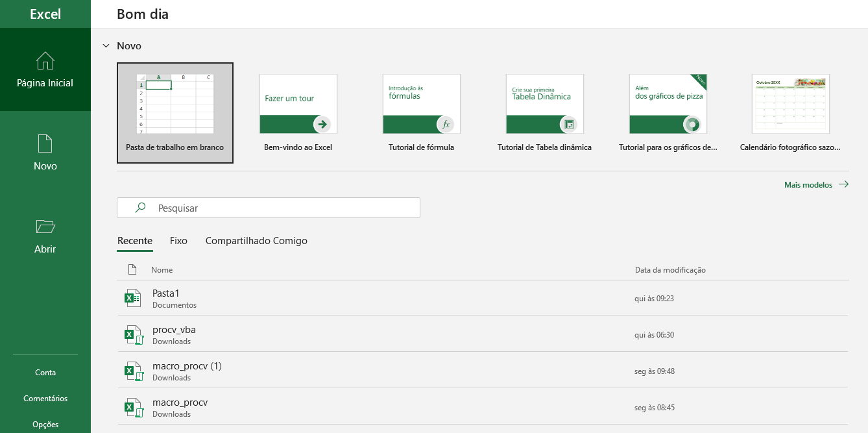Click the 'qui às 09:23' modification date

(654, 299)
